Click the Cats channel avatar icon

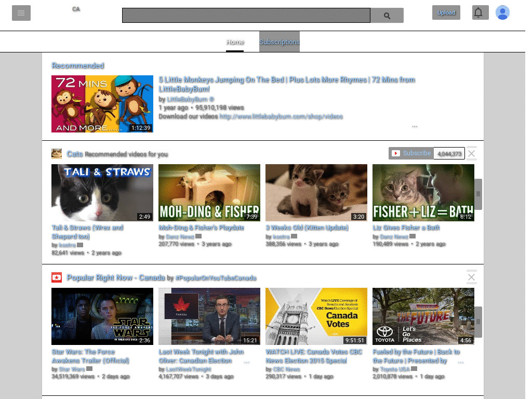click(x=57, y=154)
